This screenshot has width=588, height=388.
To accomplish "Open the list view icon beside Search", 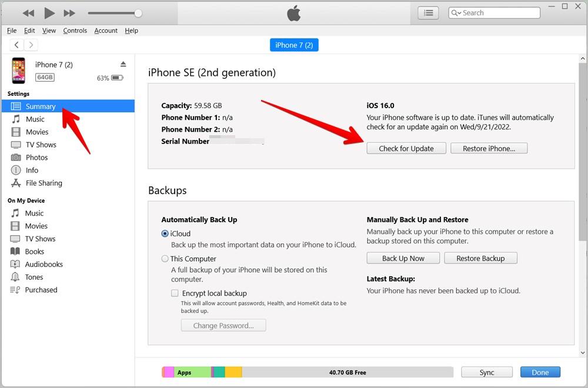I will pyautogui.click(x=428, y=13).
